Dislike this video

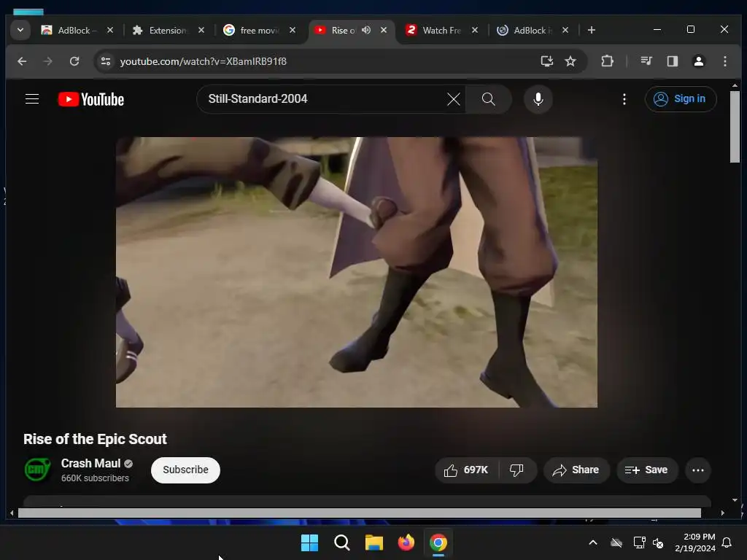pyautogui.click(x=517, y=470)
